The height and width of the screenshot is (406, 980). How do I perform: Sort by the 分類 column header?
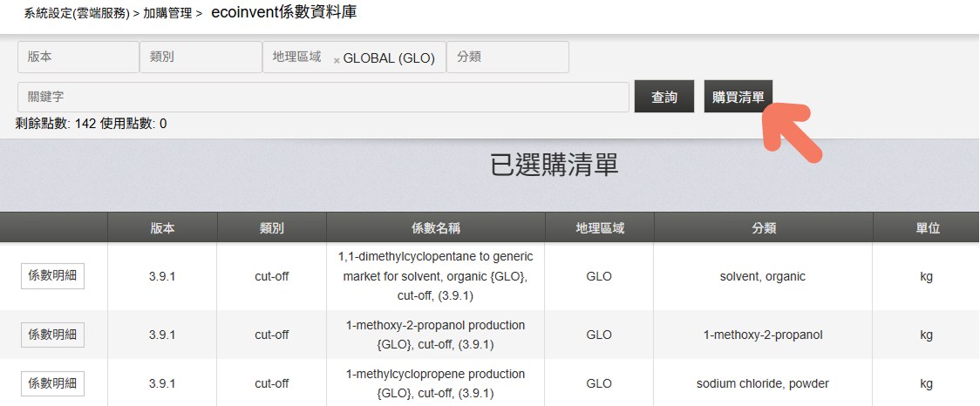point(763,228)
